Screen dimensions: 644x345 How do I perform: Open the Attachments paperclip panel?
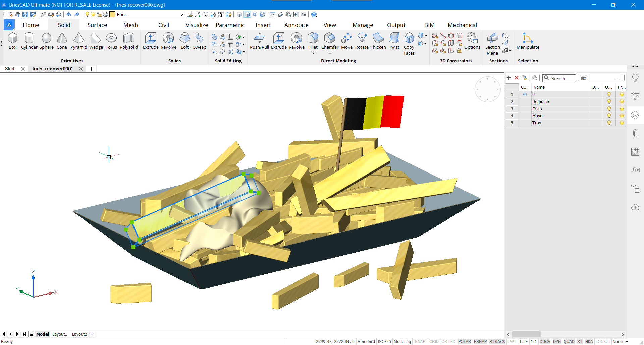tap(635, 133)
